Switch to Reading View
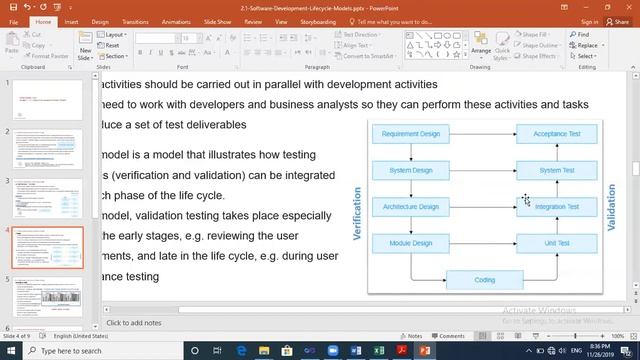Screen dimensions: 640x360 [x=518, y=336]
